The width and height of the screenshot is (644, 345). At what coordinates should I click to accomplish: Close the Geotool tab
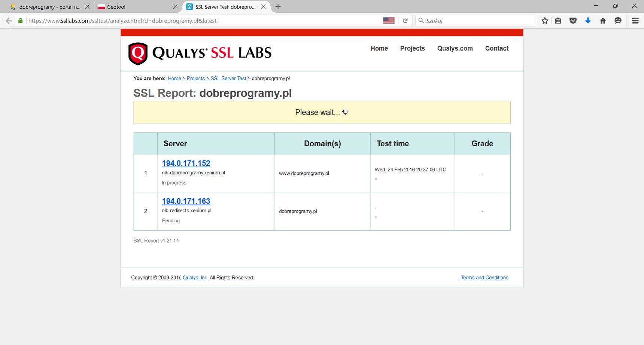coord(175,7)
